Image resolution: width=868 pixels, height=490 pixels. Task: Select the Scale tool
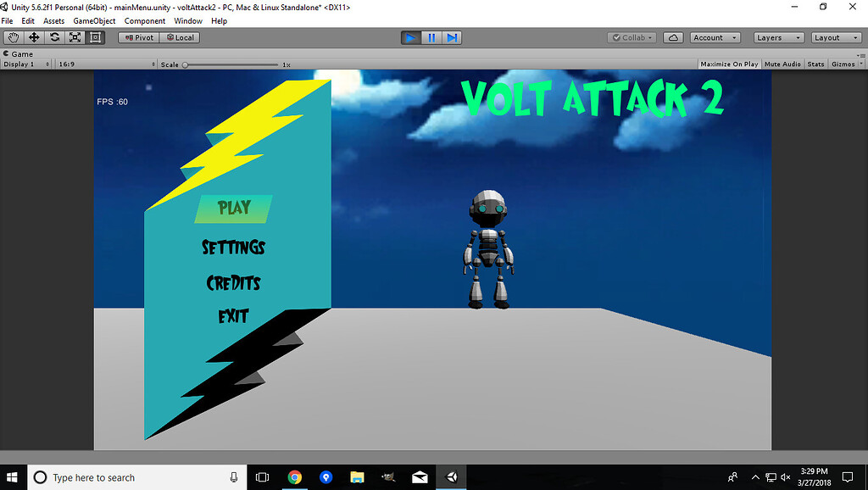click(75, 37)
